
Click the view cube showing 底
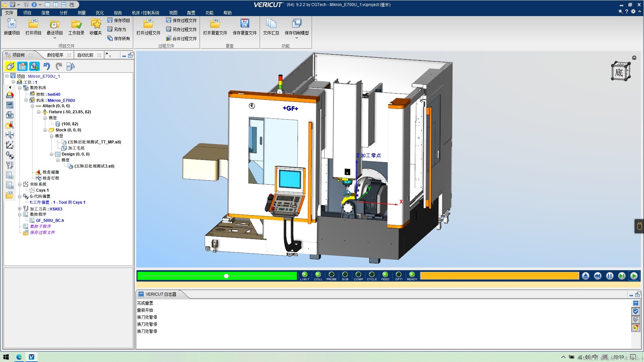[620, 71]
